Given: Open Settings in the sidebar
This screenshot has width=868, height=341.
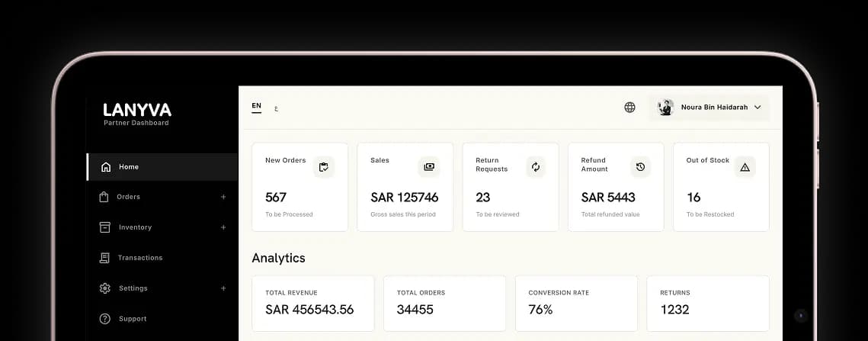Looking at the screenshot, I should 162,288.
